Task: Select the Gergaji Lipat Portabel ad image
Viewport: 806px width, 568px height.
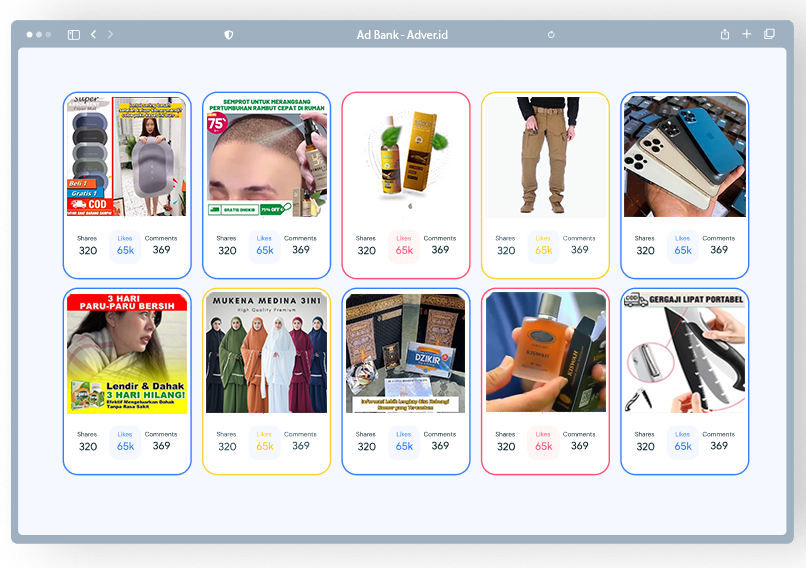Action: click(x=685, y=352)
